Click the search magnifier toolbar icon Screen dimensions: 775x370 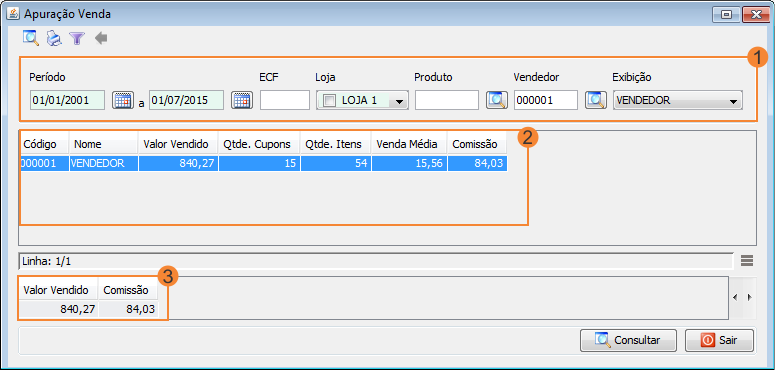point(30,38)
